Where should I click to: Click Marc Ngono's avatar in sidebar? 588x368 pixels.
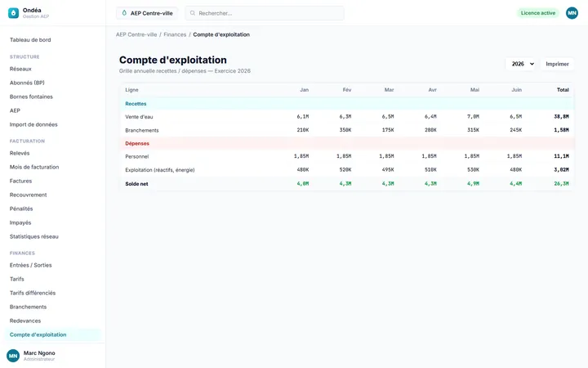click(x=13, y=356)
